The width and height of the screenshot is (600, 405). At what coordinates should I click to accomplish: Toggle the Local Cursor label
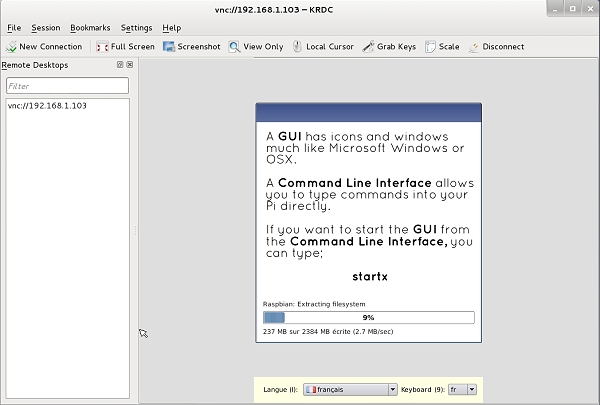tap(330, 47)
